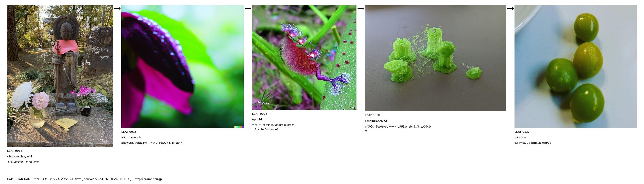Click the arrow after the Buddha statue image
644x184 pixels.
117,9
